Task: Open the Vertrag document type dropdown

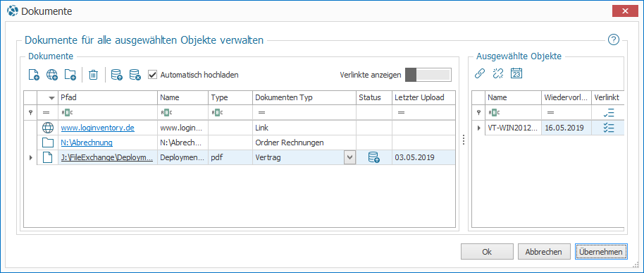Action: [349, 157]
